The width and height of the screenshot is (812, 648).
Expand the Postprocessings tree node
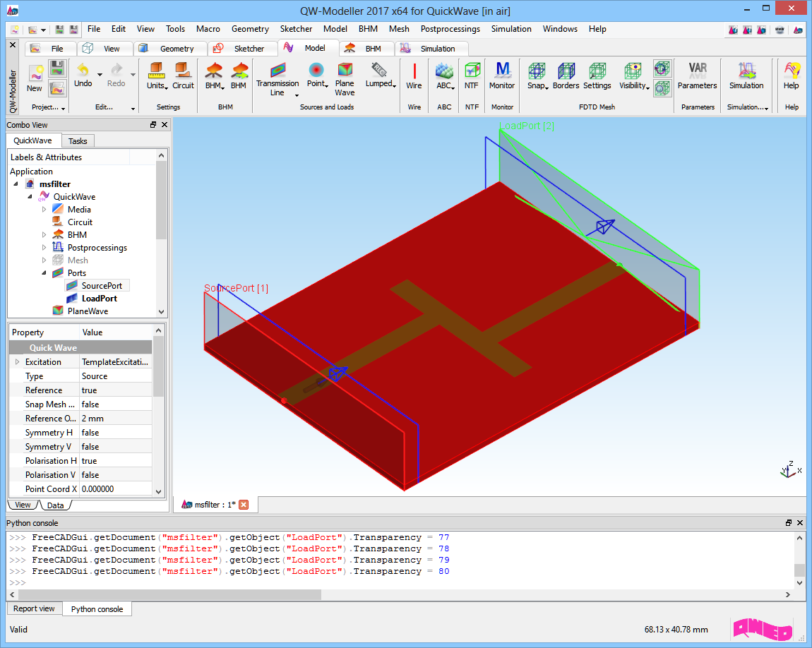(x=44, y=247)
